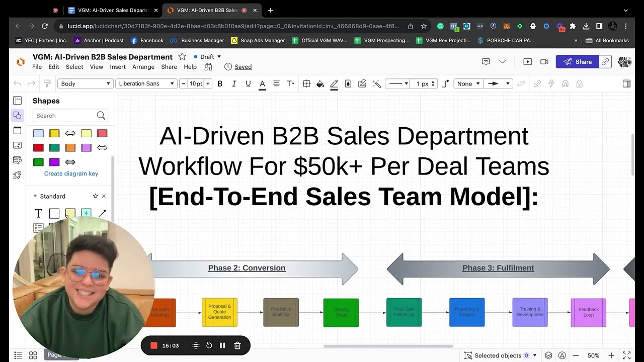This screenshot has width=644, height=362.
Task: Star the document title as favorite
Action: (x=182, y=57)
